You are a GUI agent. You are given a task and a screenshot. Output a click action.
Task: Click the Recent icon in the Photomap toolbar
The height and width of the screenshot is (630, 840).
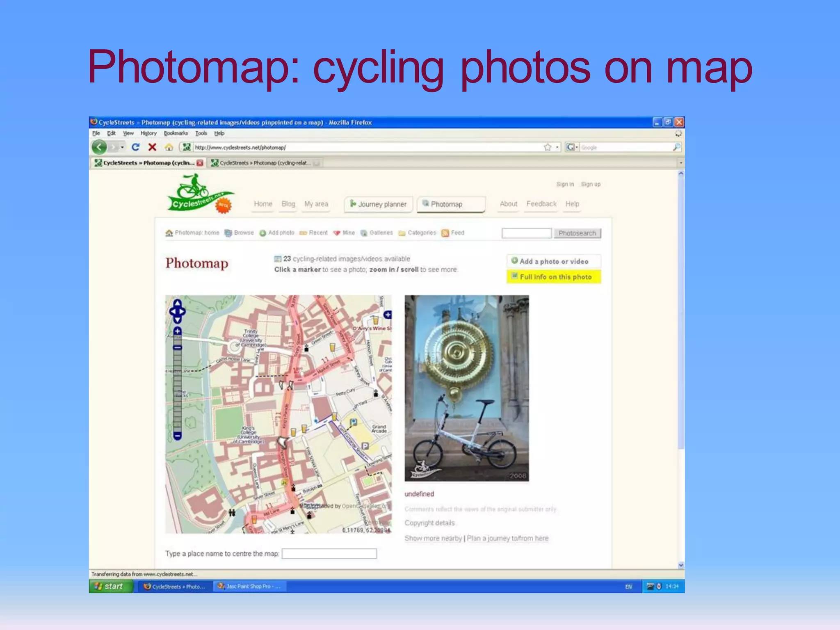303,233
